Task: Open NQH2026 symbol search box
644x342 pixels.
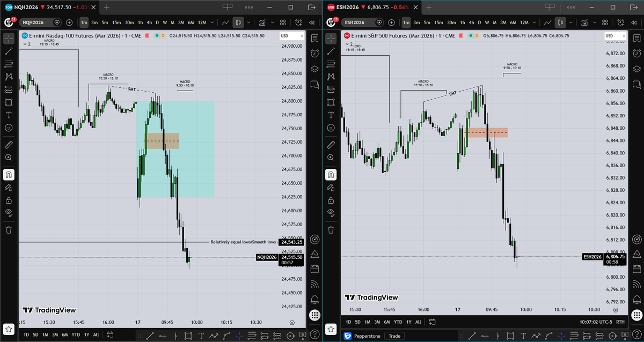Action: coord(40,23)
